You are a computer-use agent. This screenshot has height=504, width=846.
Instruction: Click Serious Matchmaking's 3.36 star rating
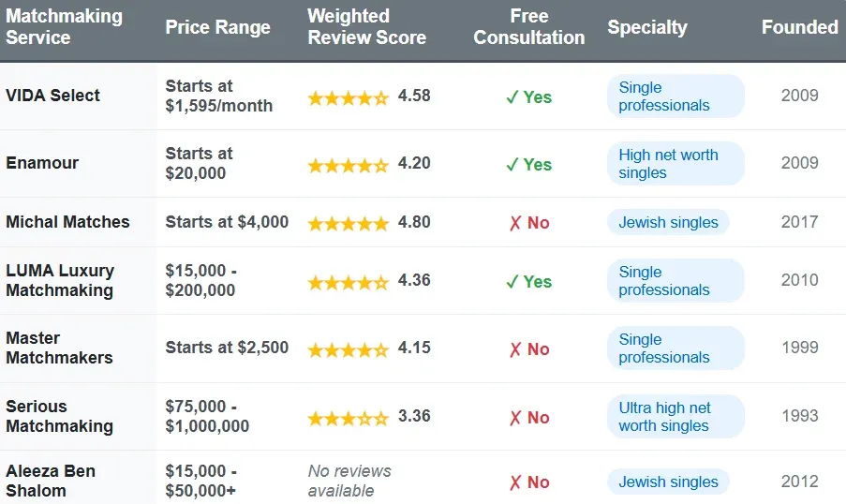348,417
